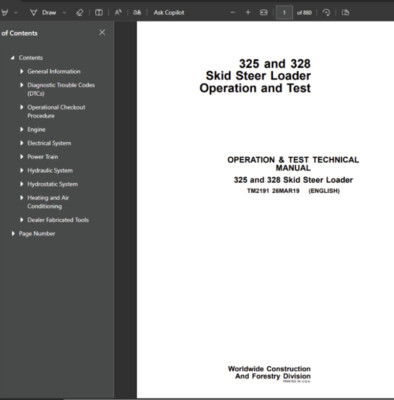Screen dimensions: 394x400
Task: Click the Add text icon beside the eraser
Action: (99, 13)
